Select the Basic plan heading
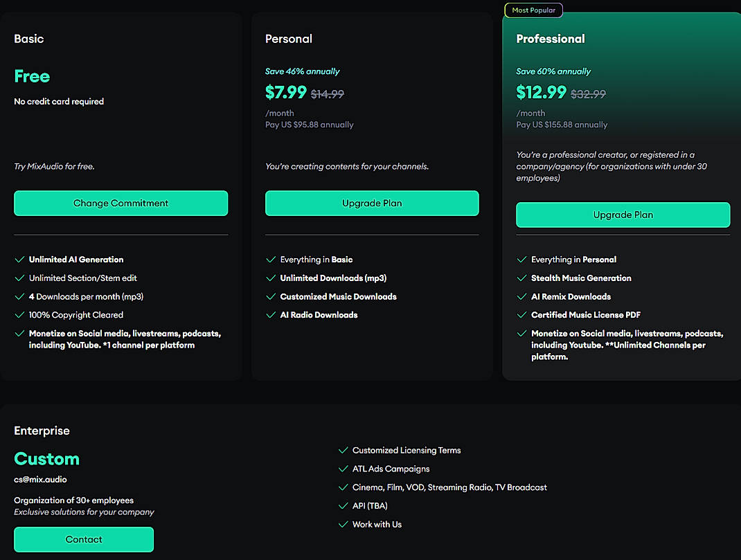741x560 pixels. click(x=28, y=39)
